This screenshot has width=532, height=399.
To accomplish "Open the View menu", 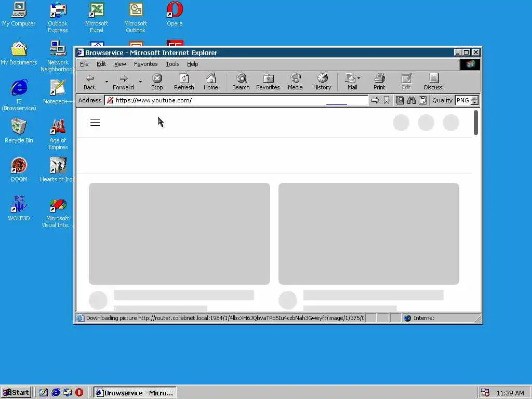I will pyautogui.click(x=120, y=64).
